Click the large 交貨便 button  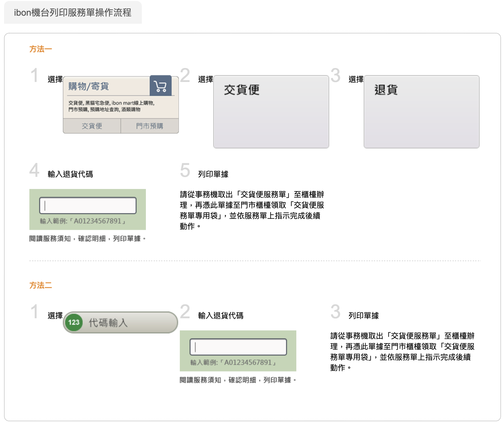(271, 112)
